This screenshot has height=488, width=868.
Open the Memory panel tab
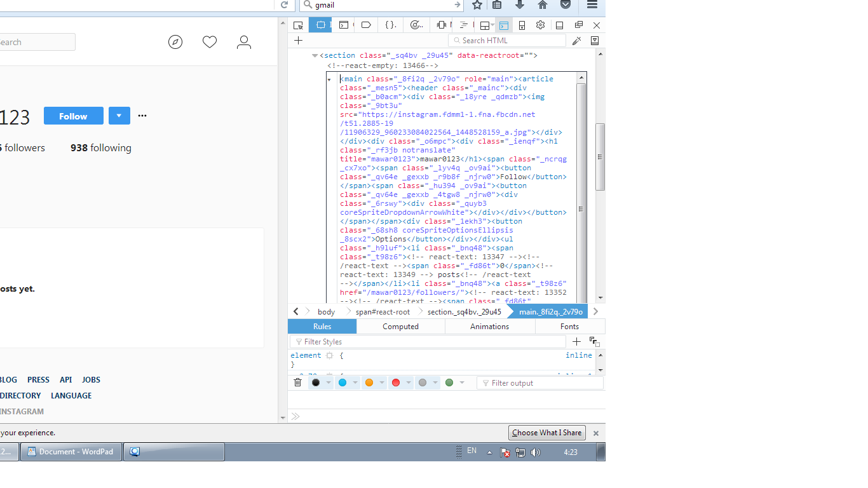point(441,25)
